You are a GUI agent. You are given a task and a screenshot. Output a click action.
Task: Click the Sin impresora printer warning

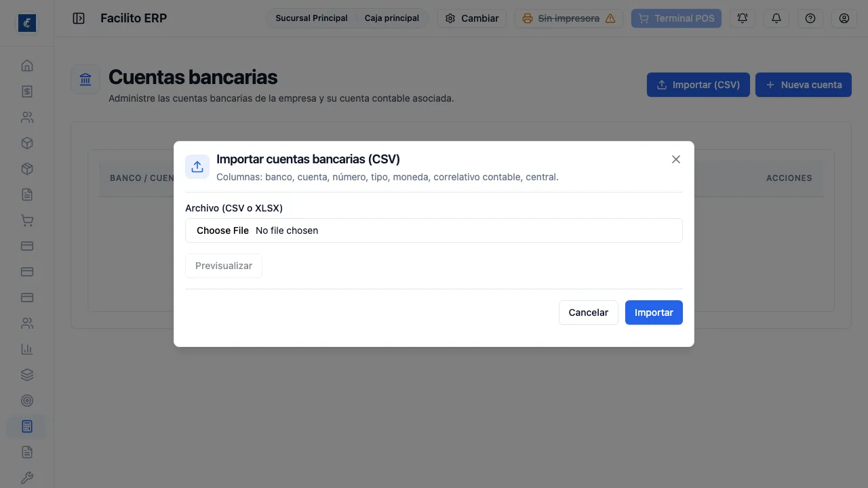(x=569, y=18)
